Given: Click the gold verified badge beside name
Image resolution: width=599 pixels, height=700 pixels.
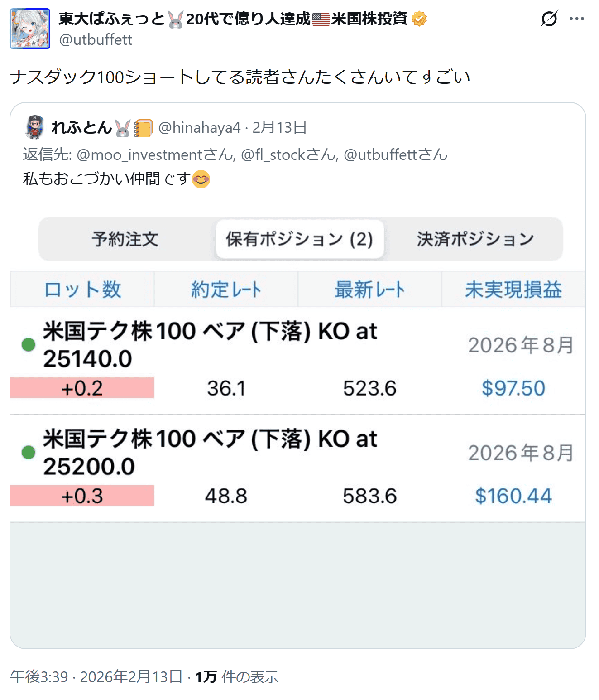Looking at the screenshot, I should (420, 19).
